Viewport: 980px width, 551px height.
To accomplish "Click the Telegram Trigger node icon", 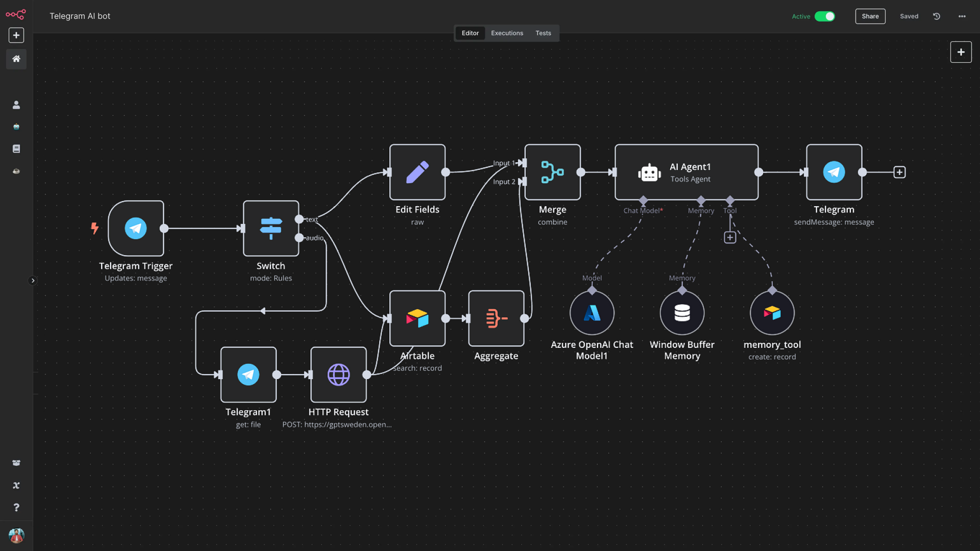I will click(x=136, y=228).
